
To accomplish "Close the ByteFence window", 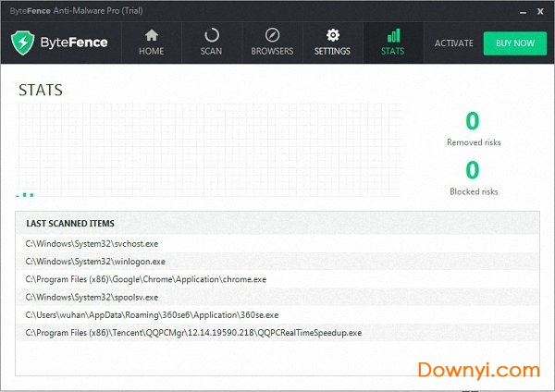I will coord(540,11).
